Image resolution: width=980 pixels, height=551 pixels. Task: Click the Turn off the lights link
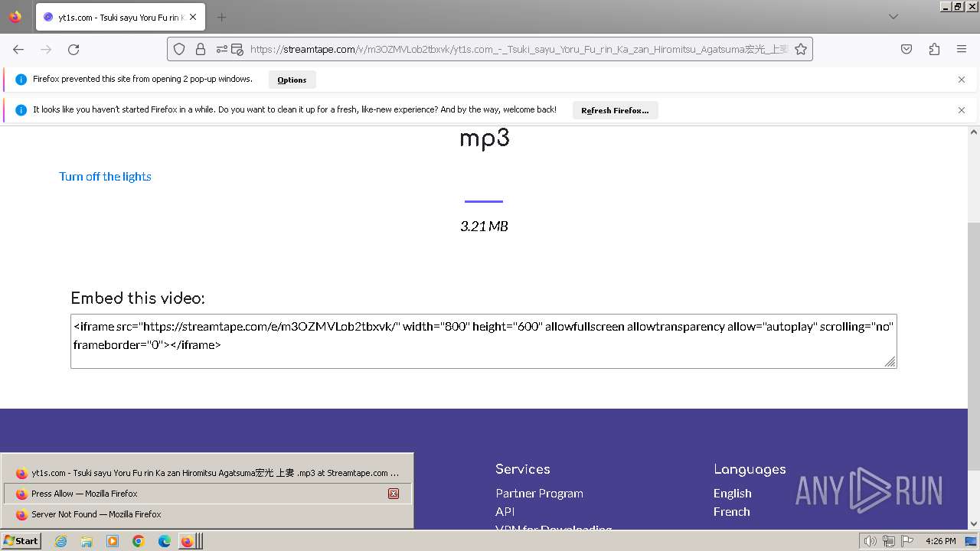tap(105, 177)
